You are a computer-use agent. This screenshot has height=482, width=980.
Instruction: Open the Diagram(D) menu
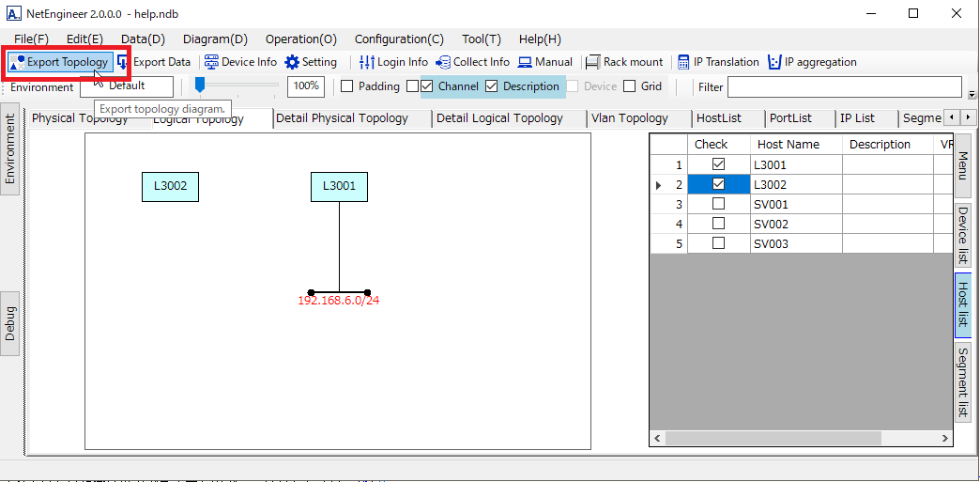(x=215, y=39)
